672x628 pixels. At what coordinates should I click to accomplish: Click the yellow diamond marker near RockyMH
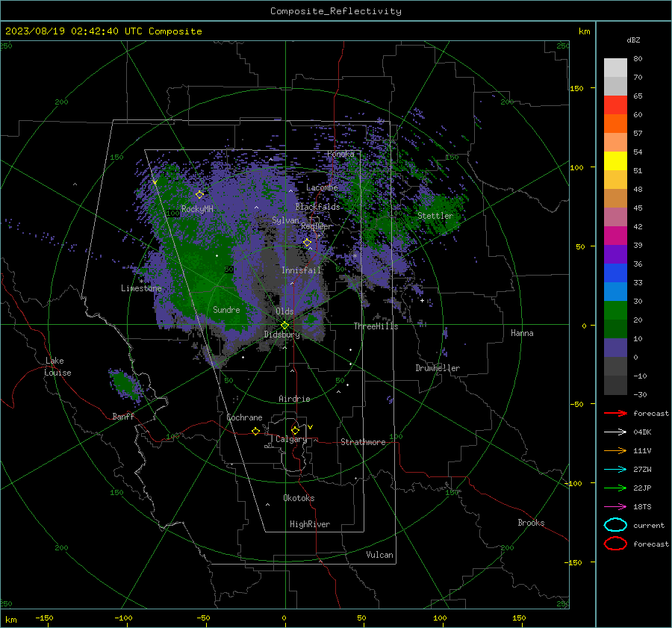pos(199,195)
